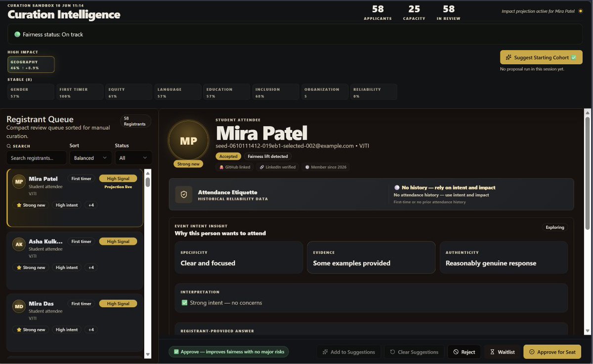593x364 pixels.
Task: Click the First timer tag on Asha Kulkarni
Action: 81,242
